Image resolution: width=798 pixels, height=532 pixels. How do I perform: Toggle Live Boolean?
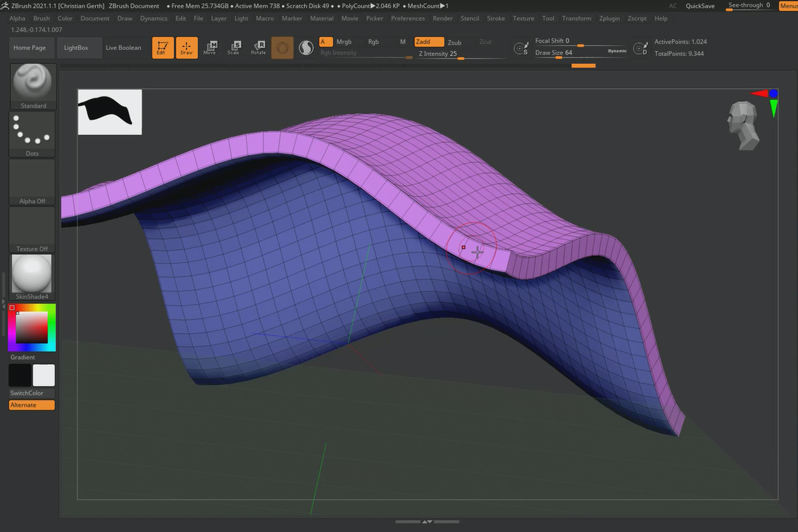[124, 48]
